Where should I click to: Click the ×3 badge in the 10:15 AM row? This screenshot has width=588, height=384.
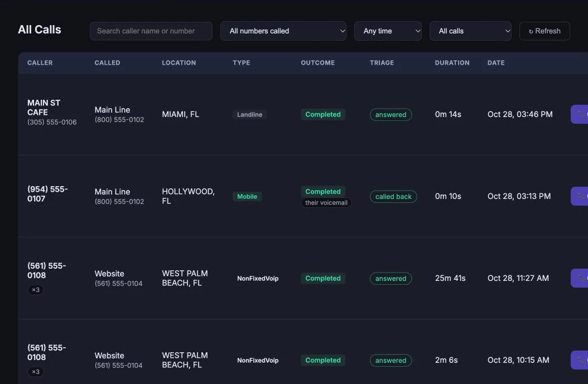pos(36,372)
